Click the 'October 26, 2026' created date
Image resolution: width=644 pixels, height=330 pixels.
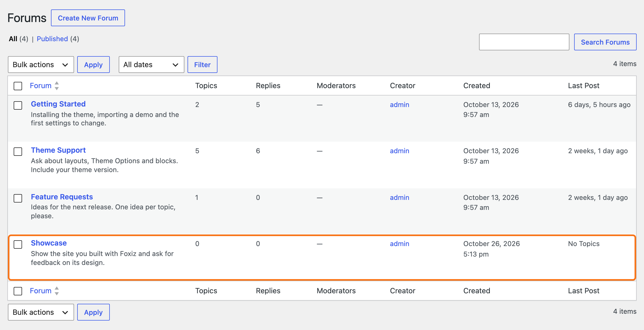click(491, 244)
